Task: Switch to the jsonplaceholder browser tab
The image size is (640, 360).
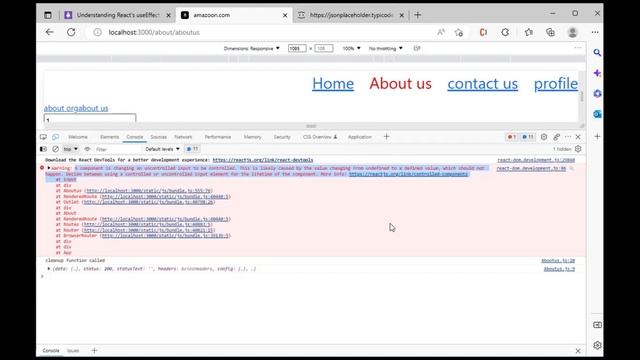Action: (350, 15)
